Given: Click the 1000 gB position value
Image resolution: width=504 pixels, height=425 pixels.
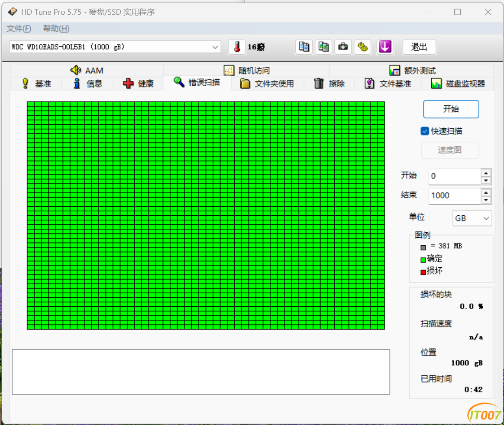Looking at the screenshot, I should coord(467,363).
